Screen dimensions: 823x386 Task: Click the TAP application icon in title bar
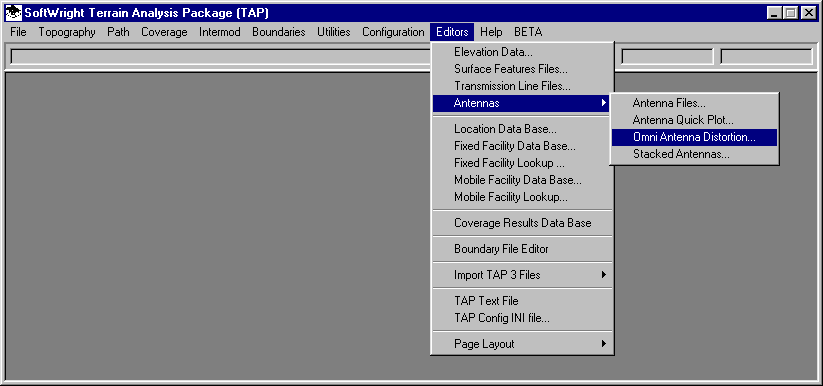tap(14, 13)
